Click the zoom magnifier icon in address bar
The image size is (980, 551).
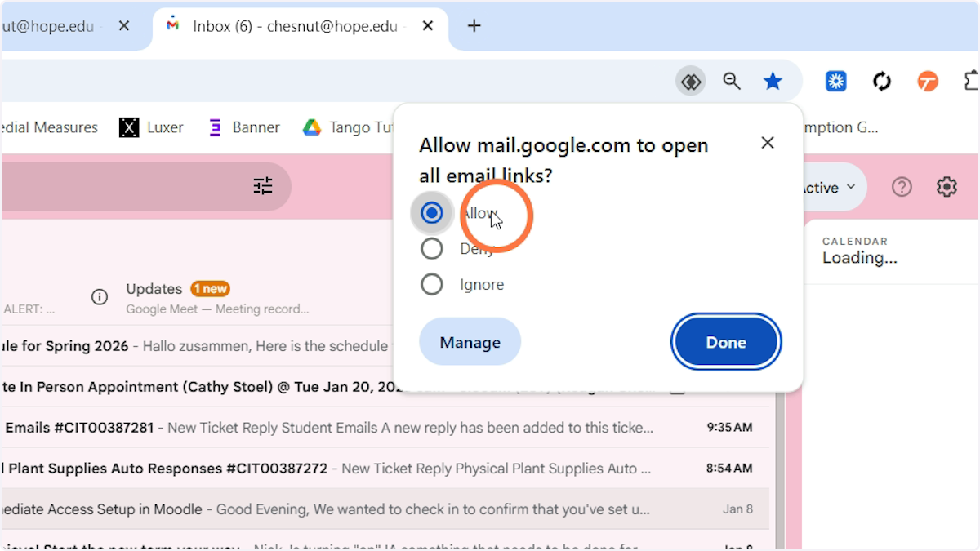(732, 81)
